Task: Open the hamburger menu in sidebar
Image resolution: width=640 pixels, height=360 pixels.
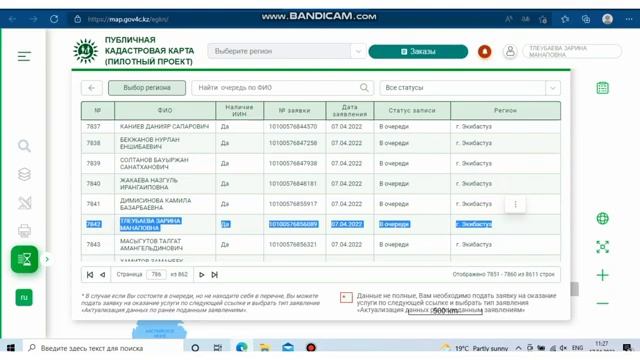Action: (x=24, y=56)
